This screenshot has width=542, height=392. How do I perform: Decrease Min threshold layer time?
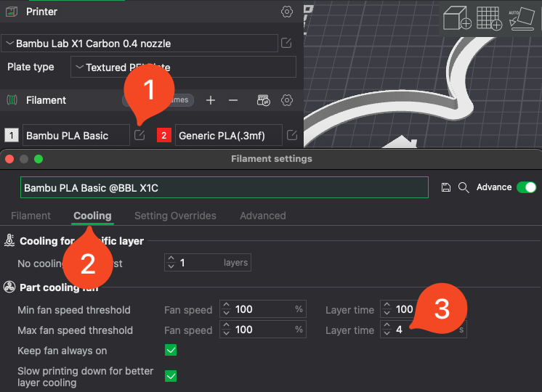[387, 314]
